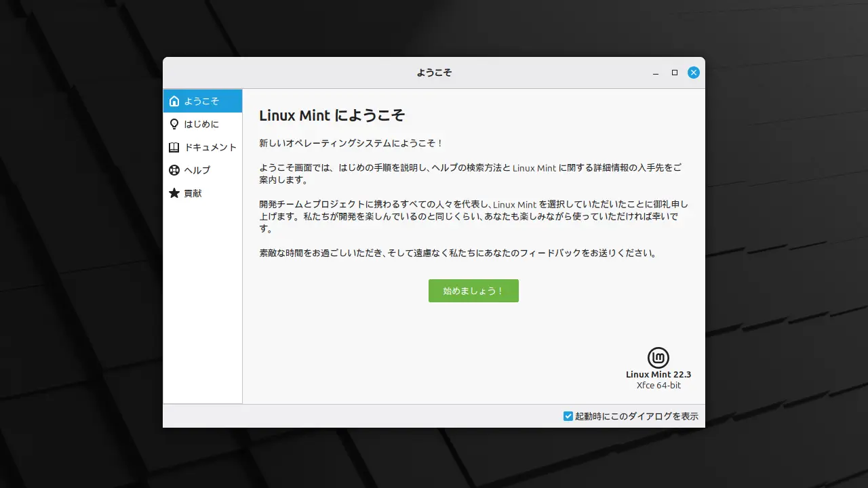Click the 素敵な時間をお過ごしいただき feedback sentence
868x488 pixels.
458,253
